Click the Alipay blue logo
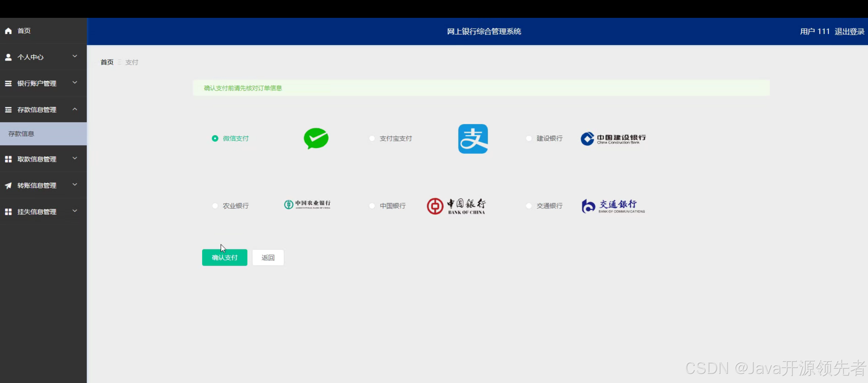 point(472,138)
